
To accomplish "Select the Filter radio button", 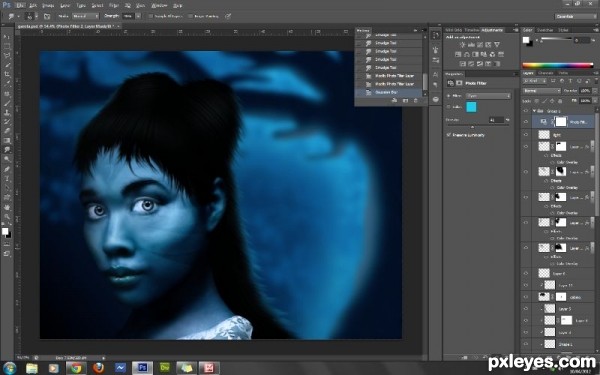I will tap(448, 96).
